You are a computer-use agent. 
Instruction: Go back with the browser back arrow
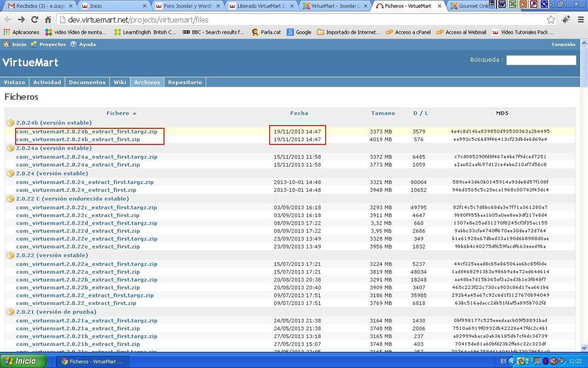pyautogui.click(x=8, y=19)
